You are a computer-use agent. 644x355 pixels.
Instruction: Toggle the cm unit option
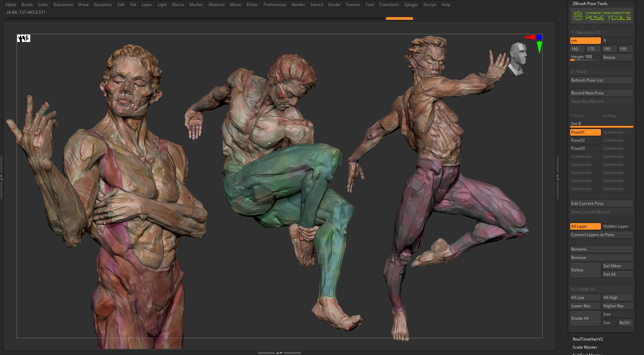585,41
